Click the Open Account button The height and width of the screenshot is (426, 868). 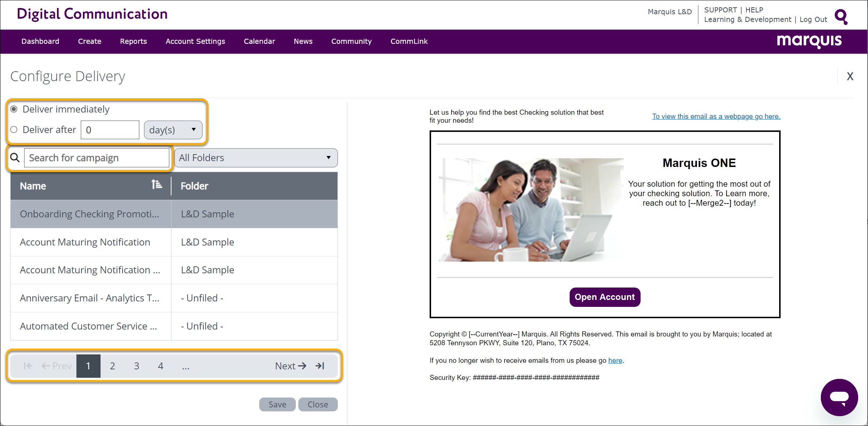[605, 297]
